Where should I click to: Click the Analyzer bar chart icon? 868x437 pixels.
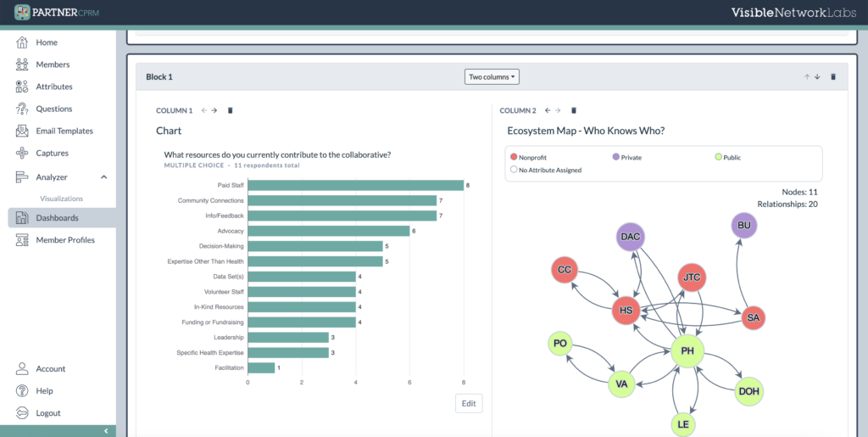point(22,177)
